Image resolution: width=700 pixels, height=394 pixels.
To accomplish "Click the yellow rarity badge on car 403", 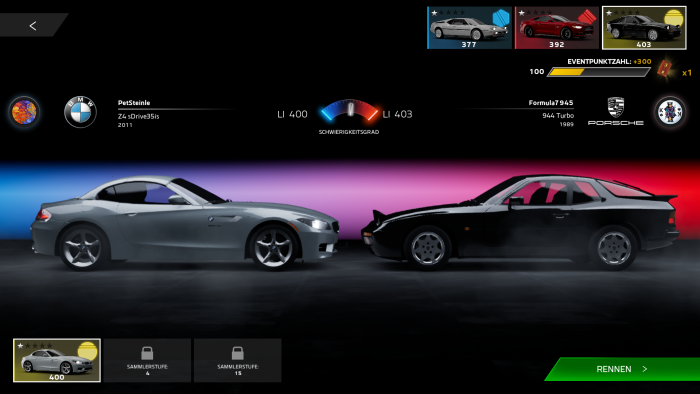I will [x=674, y=19].
